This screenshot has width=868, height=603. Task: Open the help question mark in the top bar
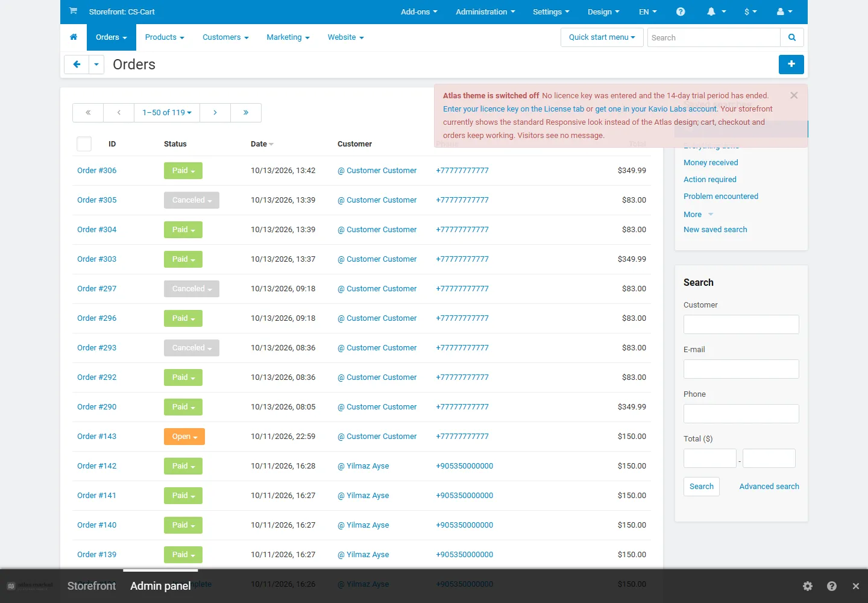pyautogui.click(x=681, y=11)
